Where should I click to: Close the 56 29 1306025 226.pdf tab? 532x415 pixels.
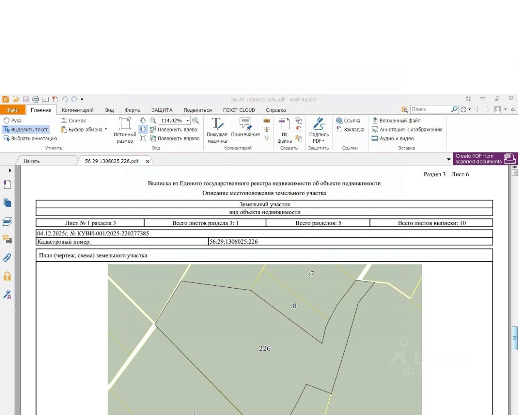coord(148,161)
